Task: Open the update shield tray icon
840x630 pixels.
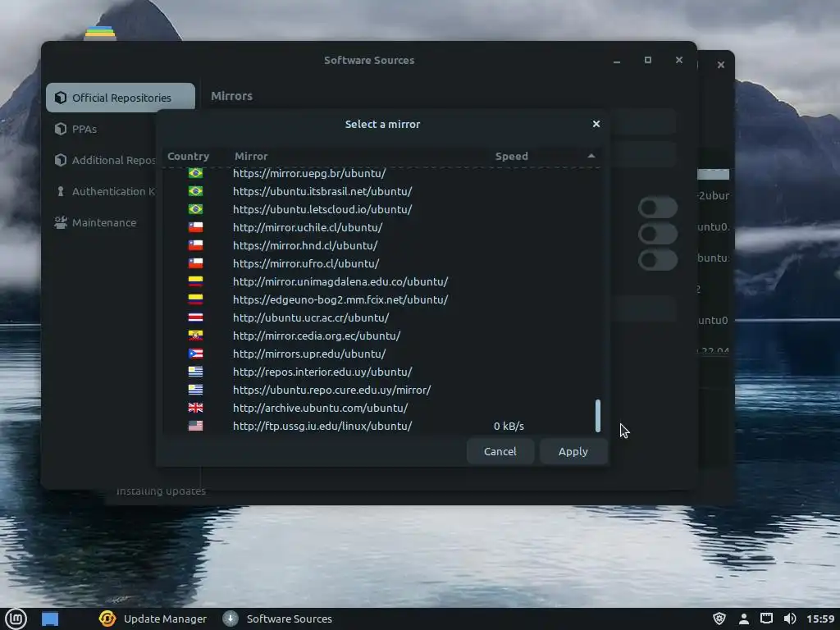Action: click(719, 619)
